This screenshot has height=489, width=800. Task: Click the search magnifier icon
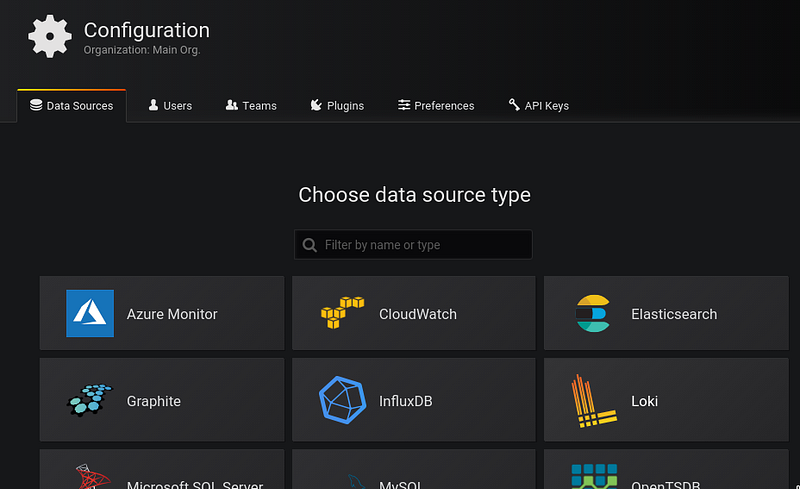pyautogui.click(x=309, y=245)
